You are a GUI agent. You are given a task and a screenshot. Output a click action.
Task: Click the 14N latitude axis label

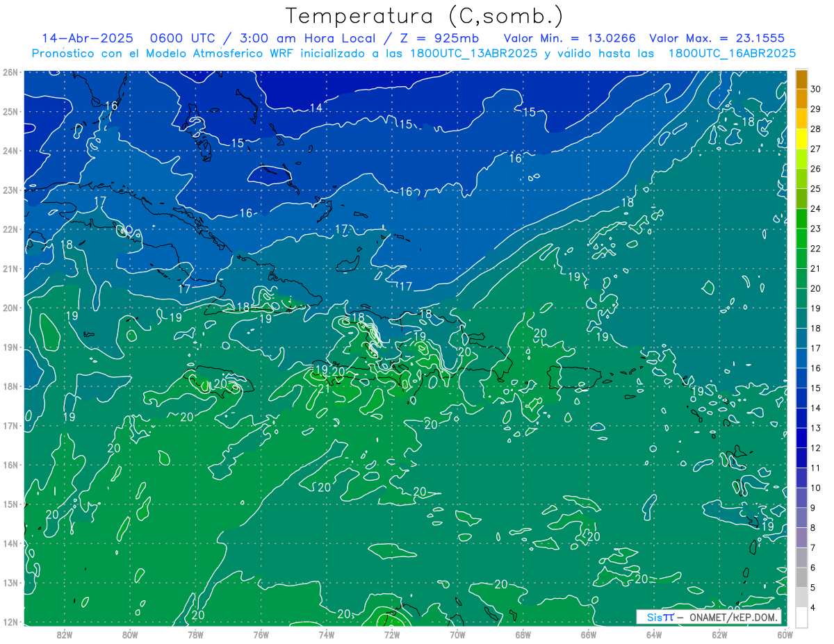(10, 543)
